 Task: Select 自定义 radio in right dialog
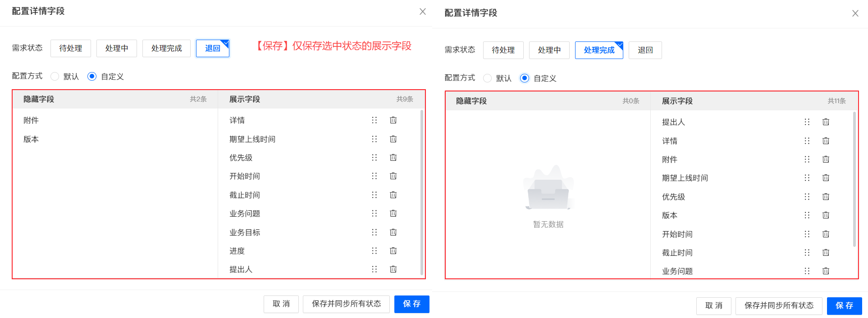point(525,78)
